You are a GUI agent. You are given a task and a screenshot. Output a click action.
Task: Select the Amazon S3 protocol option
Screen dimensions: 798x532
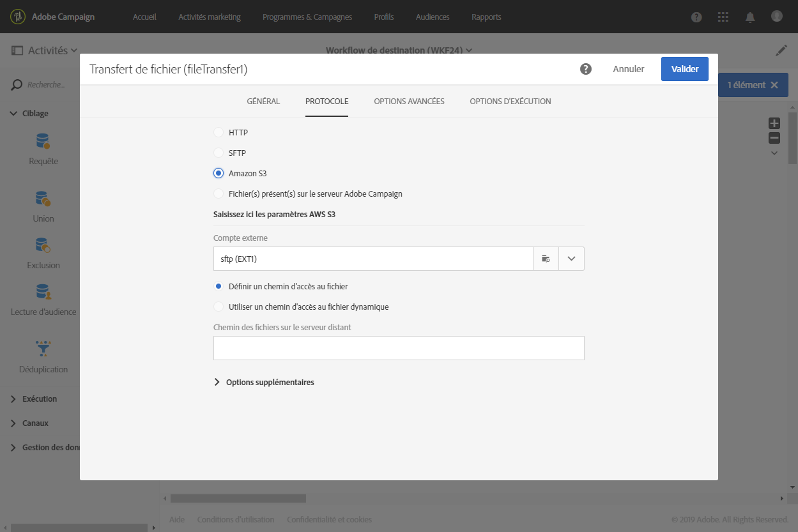point(219,173)
